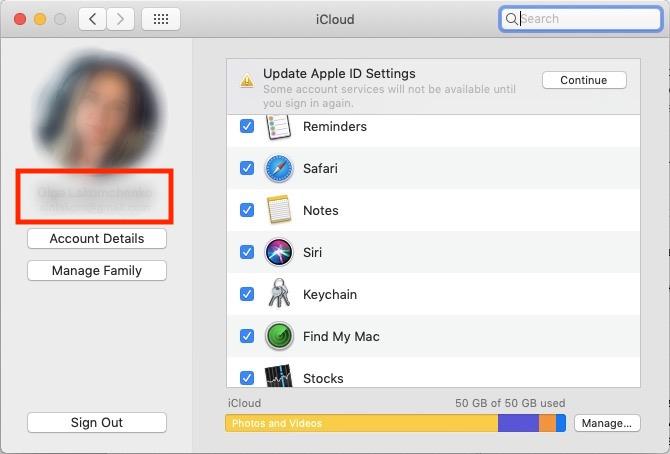Select the Reminders label
This screenshot has height=454, width=670.
coord(335,127)
